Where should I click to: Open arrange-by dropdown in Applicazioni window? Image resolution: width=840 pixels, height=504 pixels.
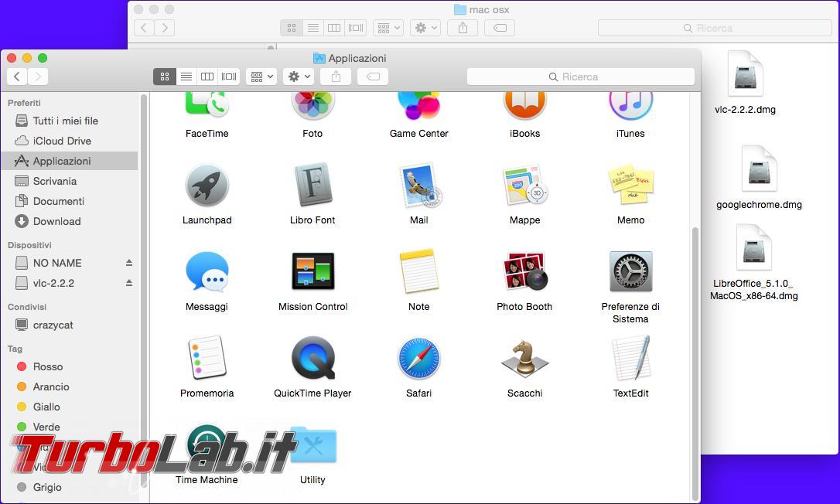tap(261, 77)
